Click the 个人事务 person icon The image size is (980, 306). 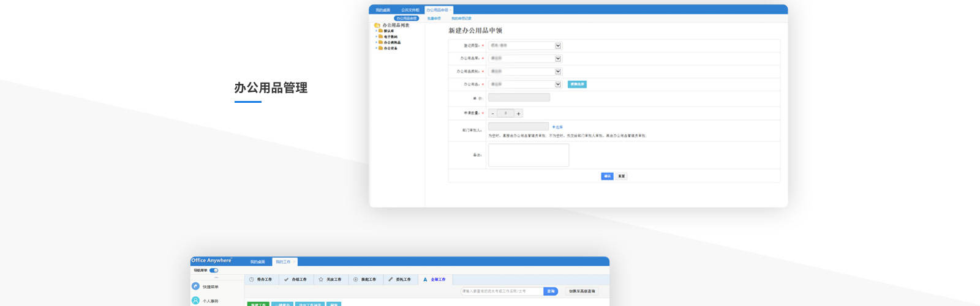point(195,300)
